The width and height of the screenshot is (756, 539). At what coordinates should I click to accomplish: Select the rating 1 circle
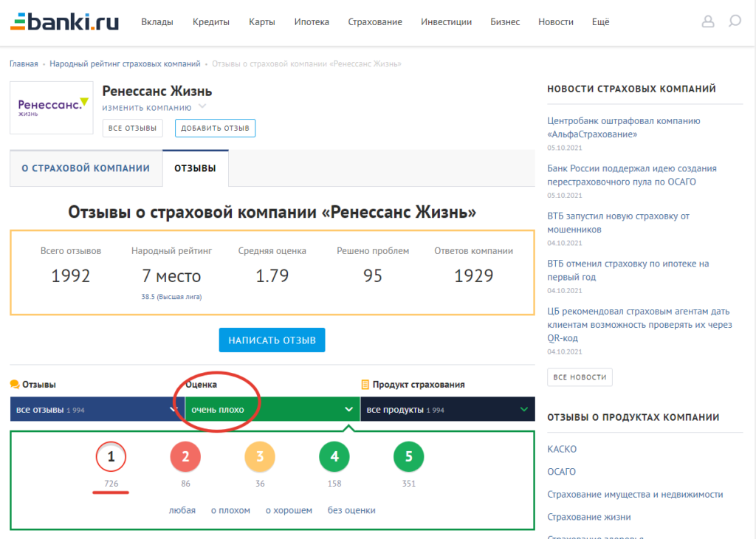tap(111, 456)
